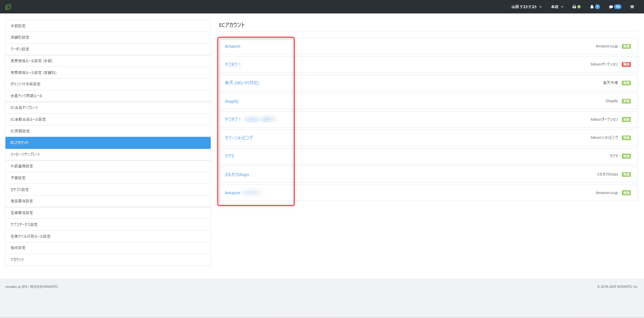The width and height of the screenshot is (644, 318).
Task: Select 売買価格ルール設定 (店舗別)
Action: (x=108, y=73)
